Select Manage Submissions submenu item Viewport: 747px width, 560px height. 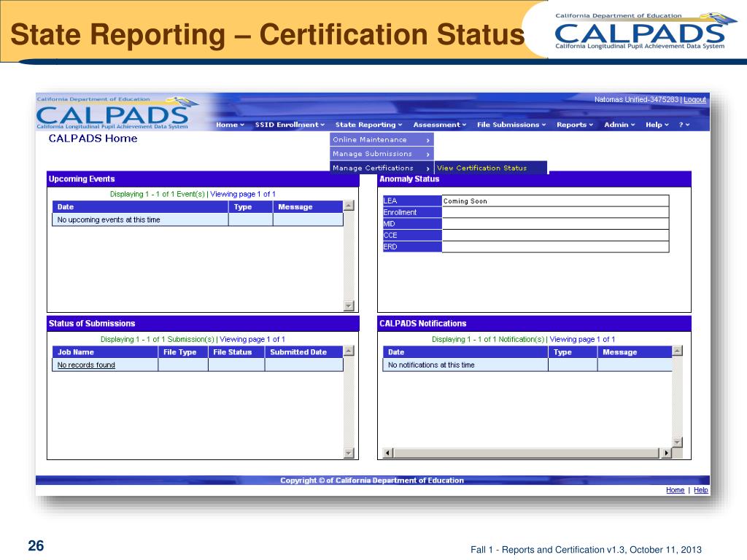click(382, 154)
